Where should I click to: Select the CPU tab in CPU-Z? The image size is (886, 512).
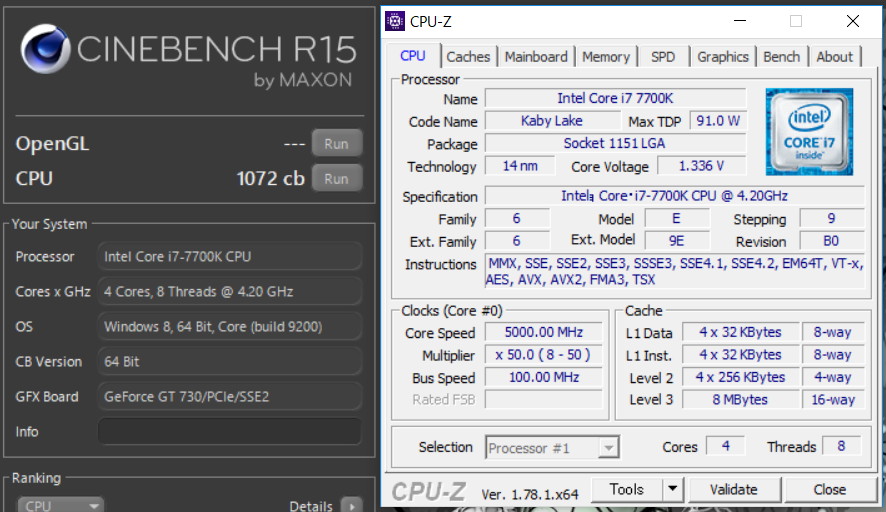412,55
